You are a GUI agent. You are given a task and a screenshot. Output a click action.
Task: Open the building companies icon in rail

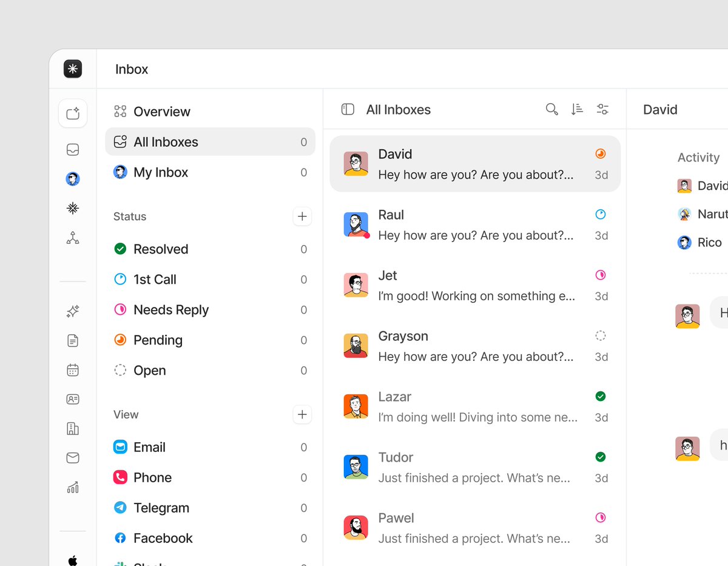point(73,429)
